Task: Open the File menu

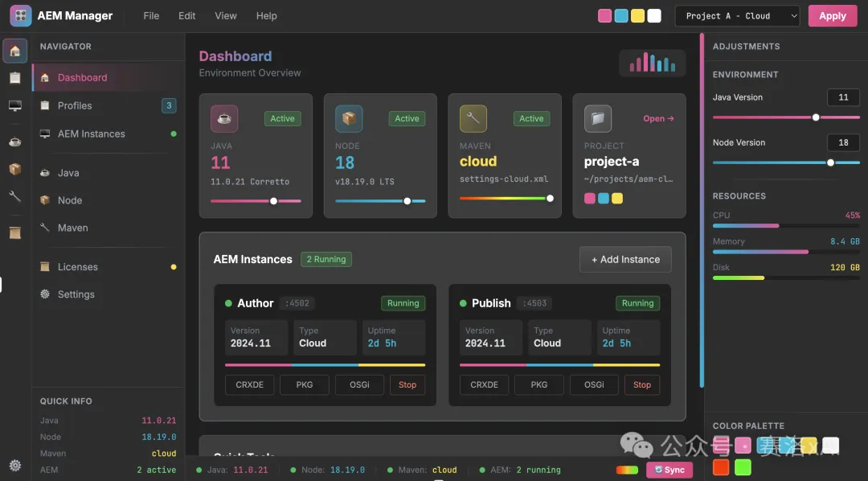Action: tap(151, 16)
